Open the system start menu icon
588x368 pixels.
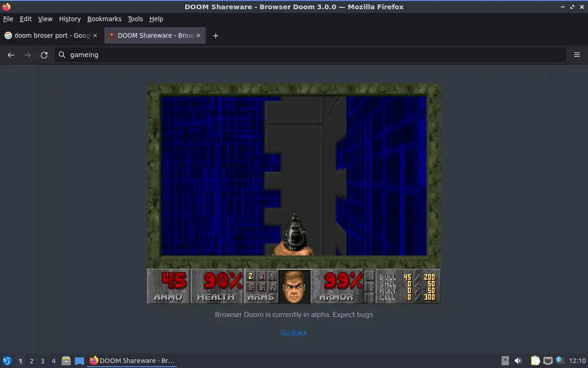[7, 361]
